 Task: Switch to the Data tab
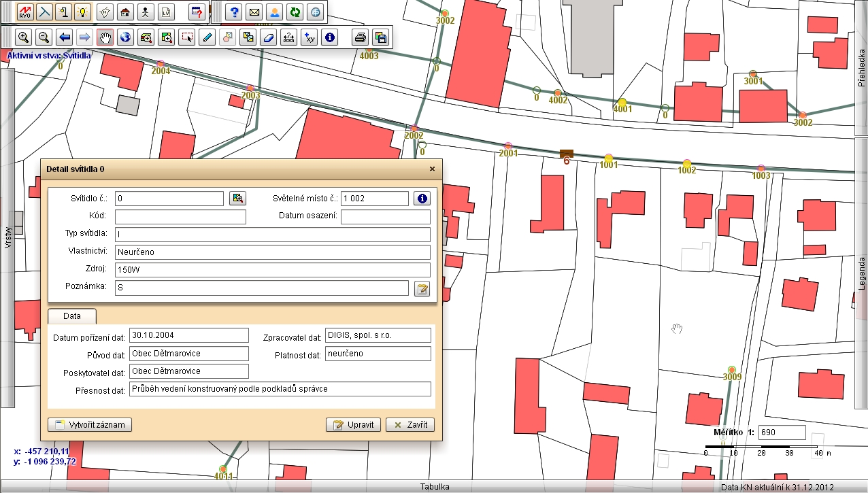click(72, 316)
